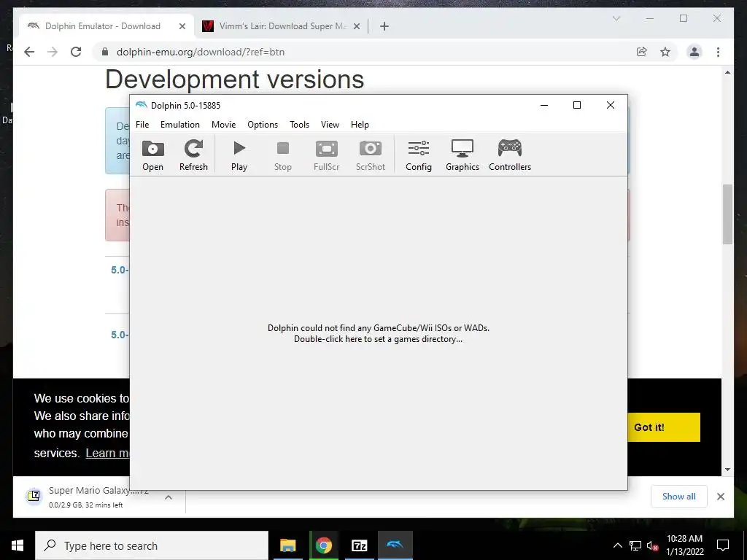This screenshot has height=560, width=747.
Task: Click the Chrome address bar URL
Action: click(x=201, y=52)
